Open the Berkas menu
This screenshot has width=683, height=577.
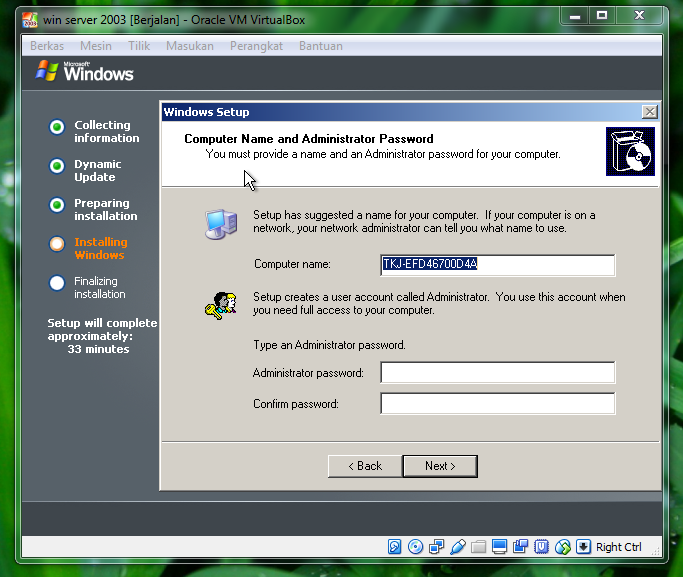tap(47, 46)
